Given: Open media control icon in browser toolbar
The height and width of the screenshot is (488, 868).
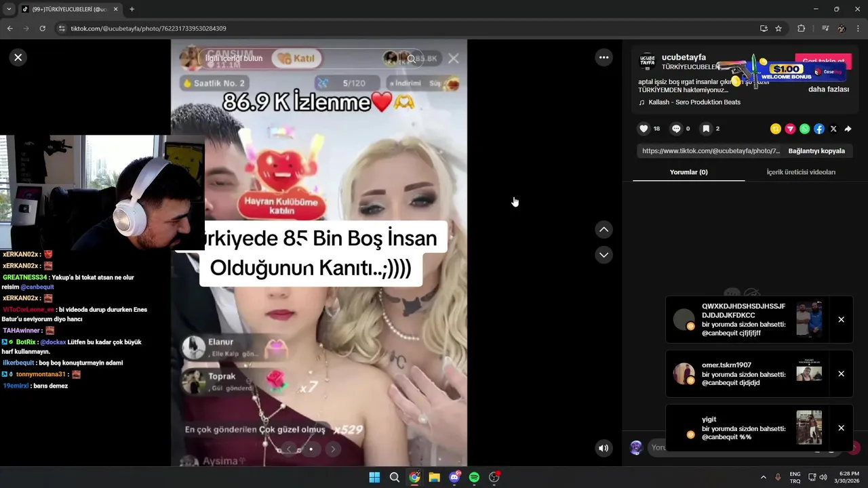Looking at the screenshot, I should [825, 28].
